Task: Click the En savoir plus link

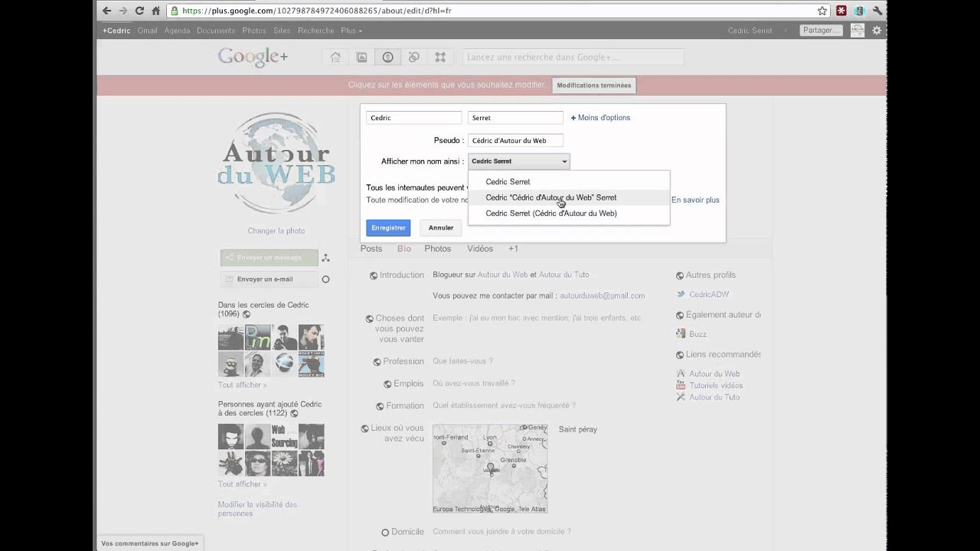Action: point(695,201)
